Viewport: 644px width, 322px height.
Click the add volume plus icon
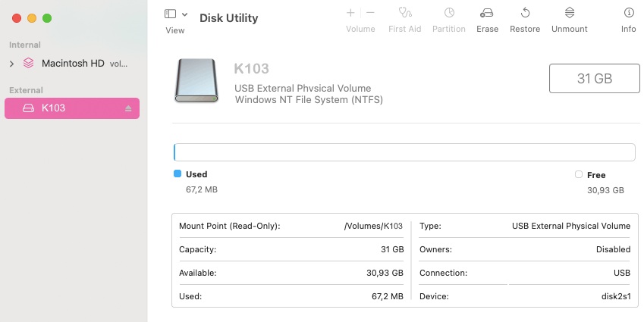pos(350,13)
